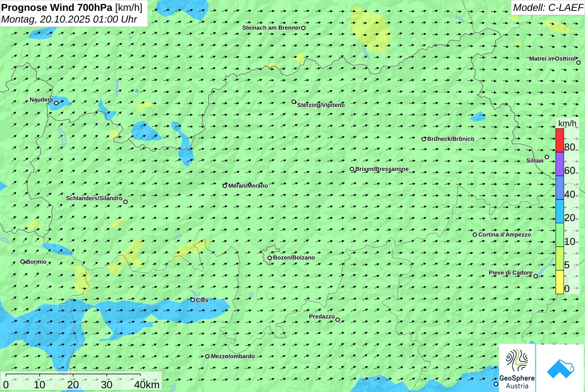Click the 'Sterzing/Vipiteno' label text

point(321,105)
